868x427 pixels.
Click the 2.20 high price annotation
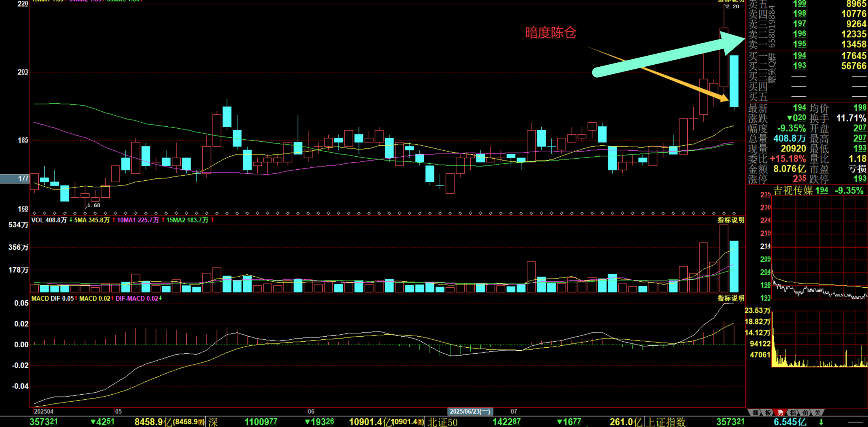733,6
